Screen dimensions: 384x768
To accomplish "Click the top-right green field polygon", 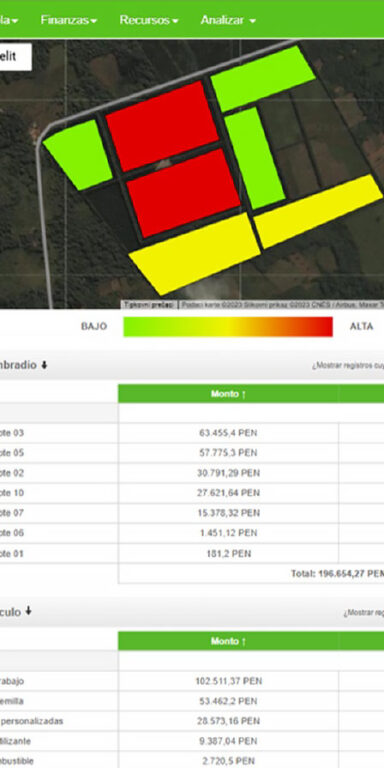I will [x=263, y=78].
